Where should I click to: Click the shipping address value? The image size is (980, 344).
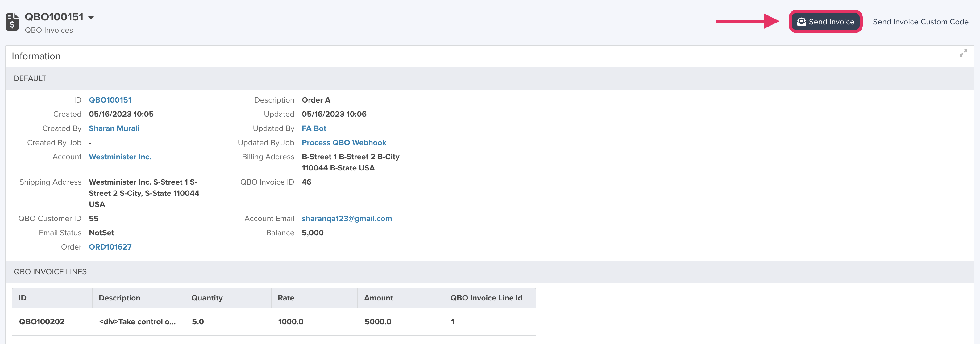(144, 193)
